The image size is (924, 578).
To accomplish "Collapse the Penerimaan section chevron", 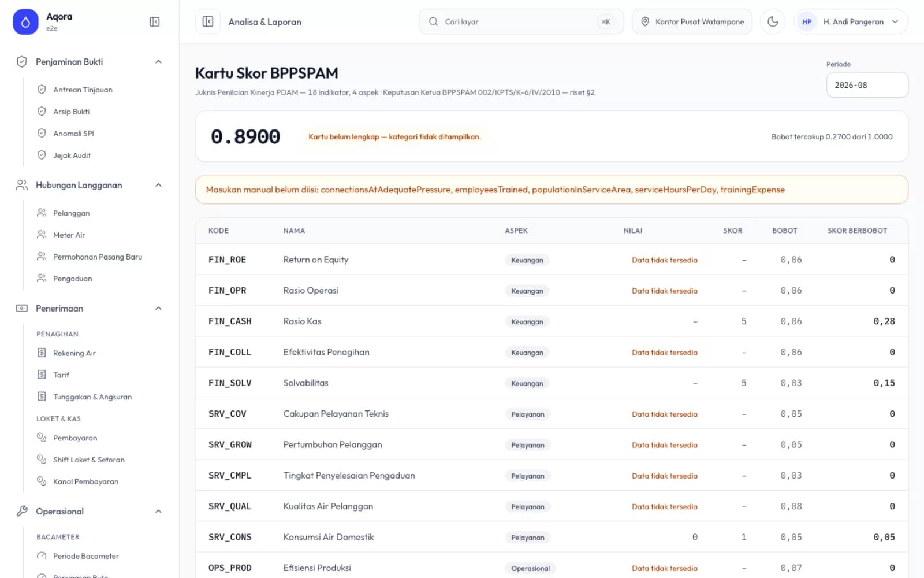I will tap(158, 309).
